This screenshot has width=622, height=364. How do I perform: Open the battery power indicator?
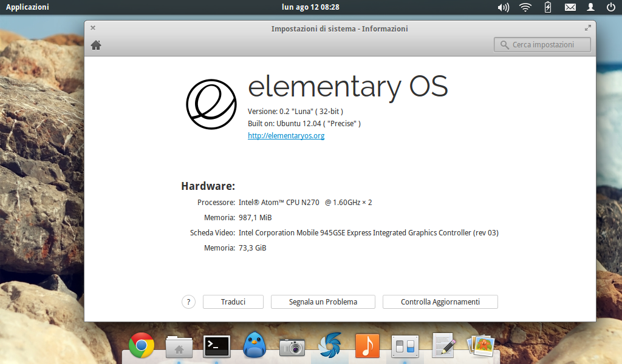point(548,7)
